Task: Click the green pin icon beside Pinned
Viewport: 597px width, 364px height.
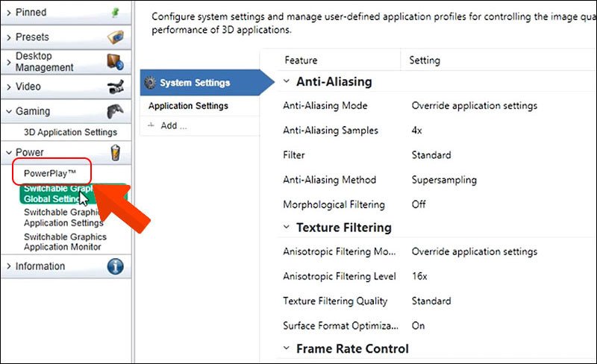Action: click(116, 13)
